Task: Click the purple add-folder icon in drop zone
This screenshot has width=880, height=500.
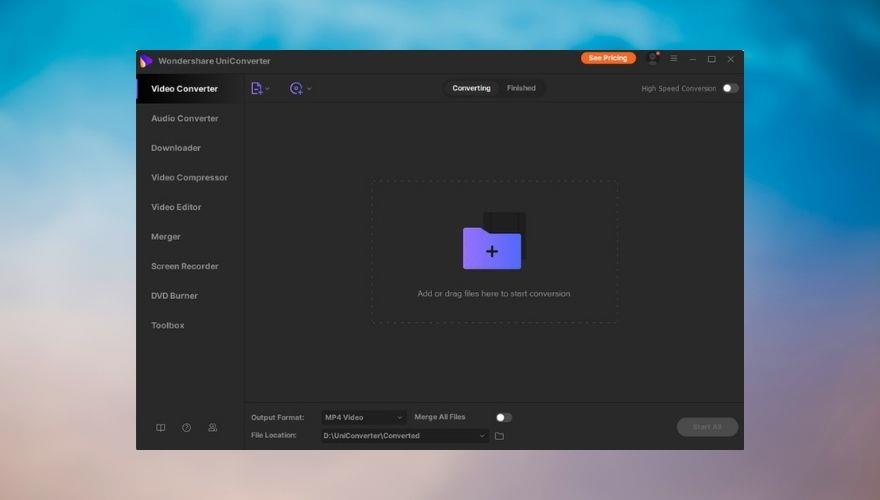Action: pyautogui.click(x=492, y=247)
